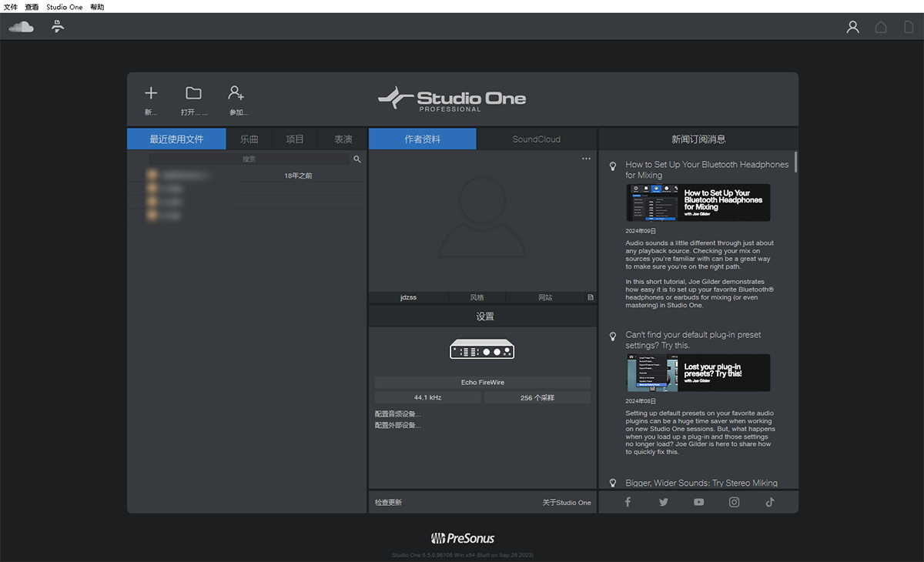Click the 2024年09月 date label
This screenshot has width=924, height=562.
click(x=641, y=231)
